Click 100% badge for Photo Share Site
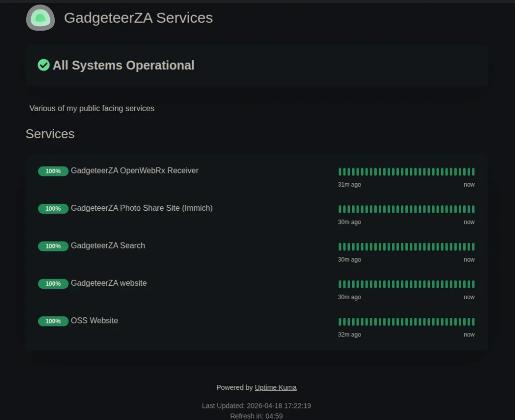Screen dimensions: 515x420 pyautogui.click(x=53, y=209)
